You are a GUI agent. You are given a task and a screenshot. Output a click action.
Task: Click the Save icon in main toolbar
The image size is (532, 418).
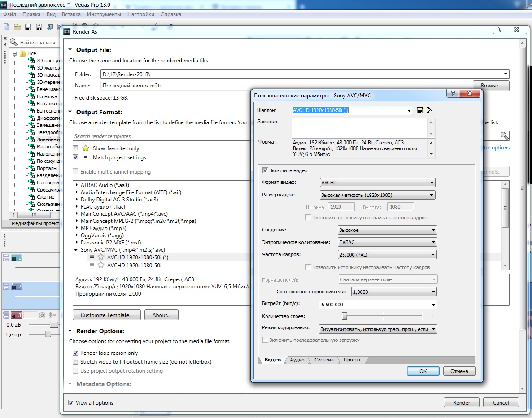click(x=28, y=26)
